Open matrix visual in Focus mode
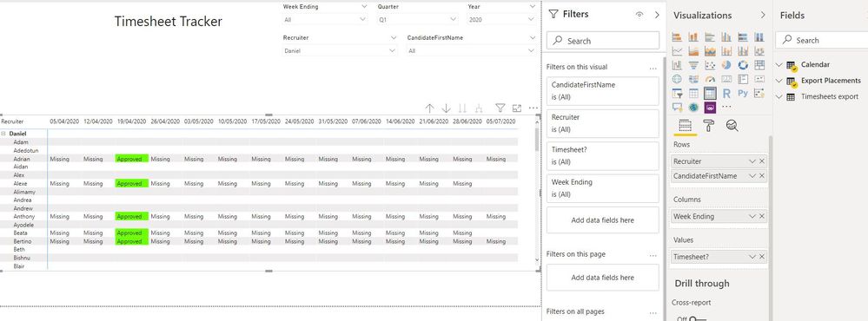Image resolution: width=868 pixels, height=321 pixels. [517, 108]
